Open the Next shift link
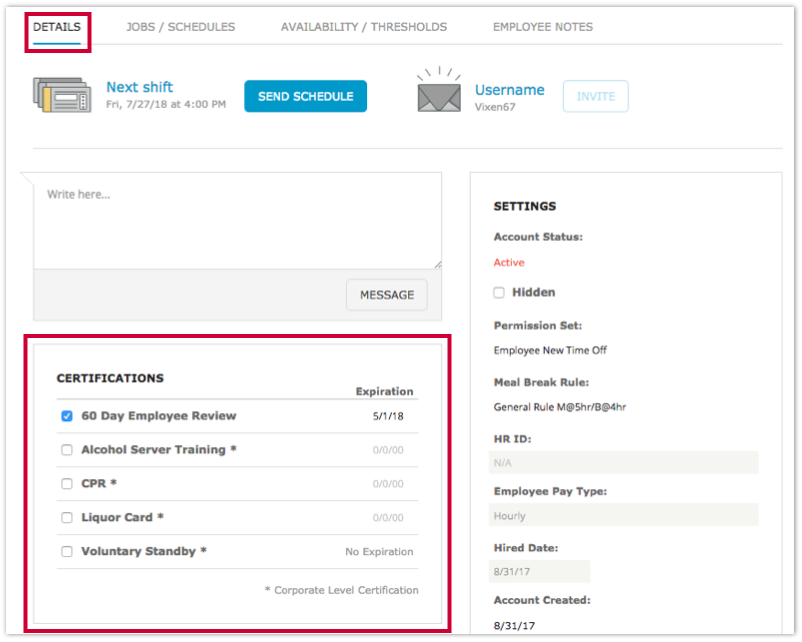 tap(140, 87)
